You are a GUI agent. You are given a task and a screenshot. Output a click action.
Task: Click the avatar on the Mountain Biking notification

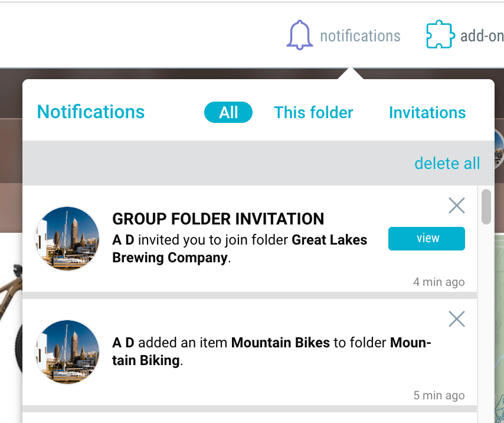tap(67, 352)
